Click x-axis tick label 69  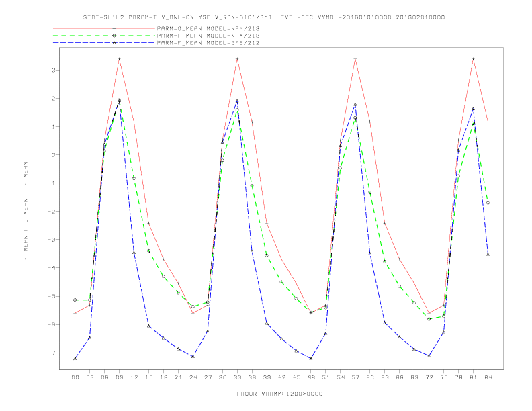click(414, 377)
